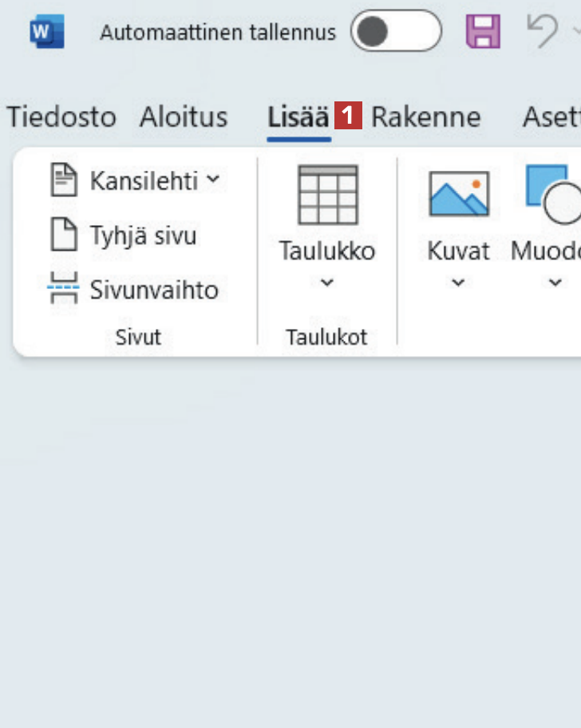Expand the Kuvat dropdown chevron

coord(458,283)
